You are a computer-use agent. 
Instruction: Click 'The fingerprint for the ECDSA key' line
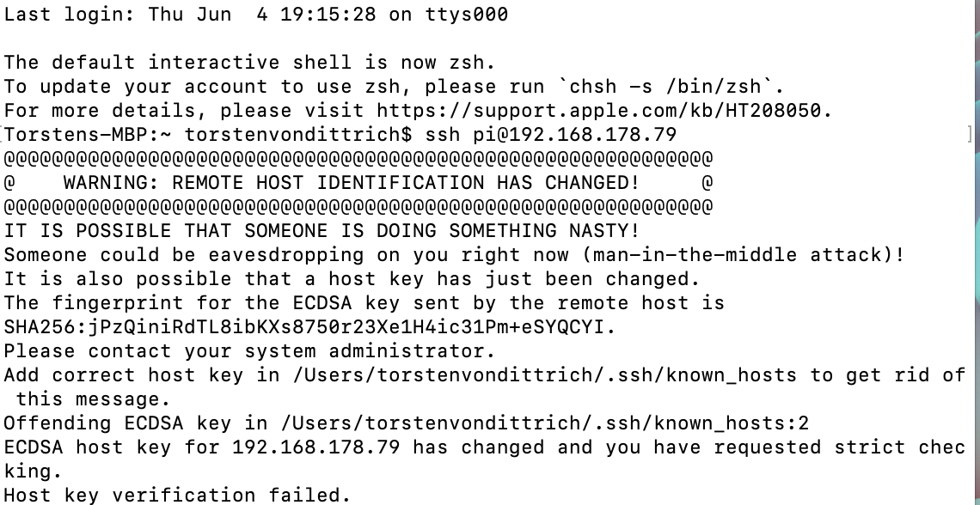(364, 303)
